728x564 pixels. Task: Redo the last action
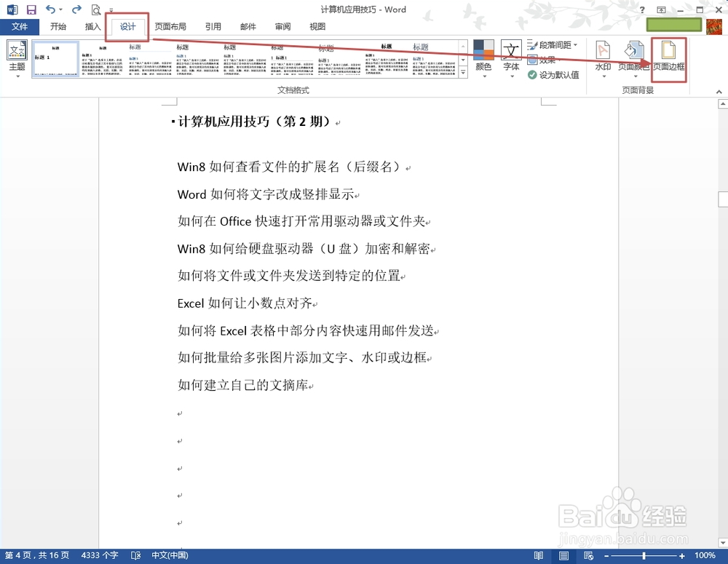[x=76, y=9]
